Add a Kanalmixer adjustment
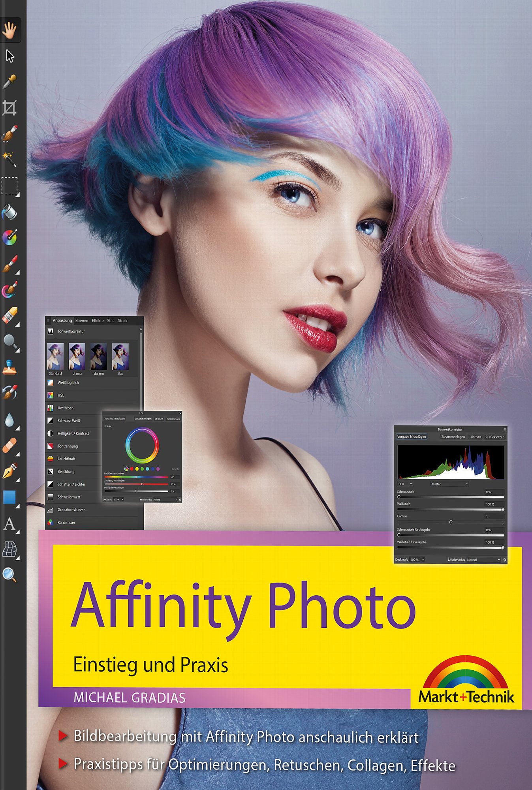532x790 pixels. (92, 522)
